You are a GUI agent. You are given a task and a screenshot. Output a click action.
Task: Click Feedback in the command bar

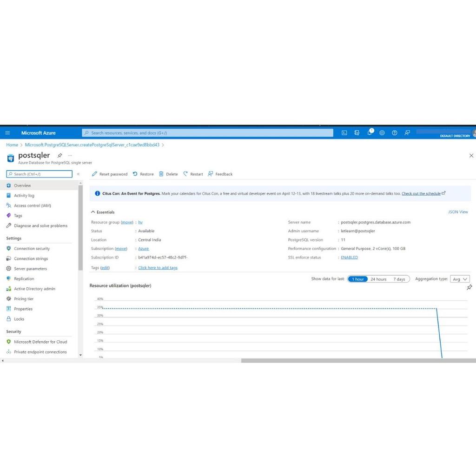coord(220,174)
